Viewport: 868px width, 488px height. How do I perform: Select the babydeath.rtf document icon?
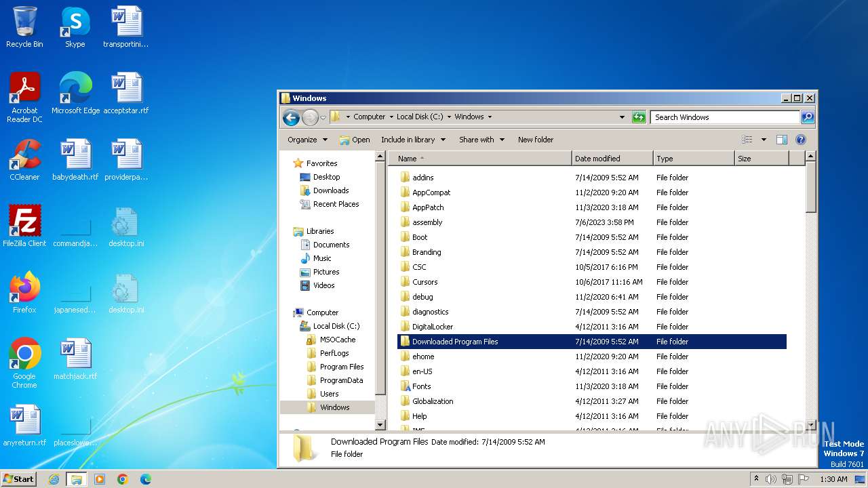point(75,160)
